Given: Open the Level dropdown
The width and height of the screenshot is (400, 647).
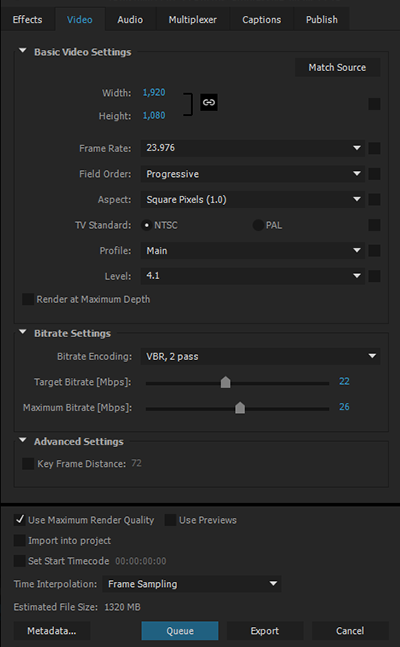Looking at the screenshot, I should [x=253, y=276].
